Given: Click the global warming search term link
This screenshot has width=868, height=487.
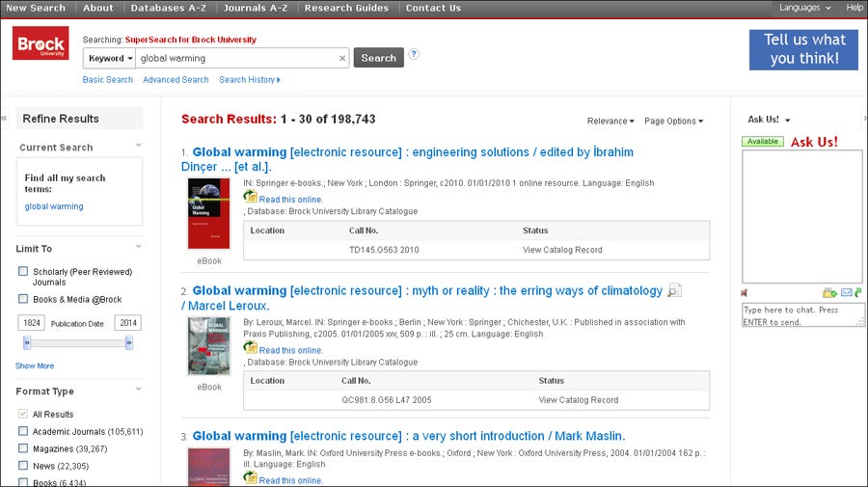Looking at the screenshot, I should coord(54,206).
